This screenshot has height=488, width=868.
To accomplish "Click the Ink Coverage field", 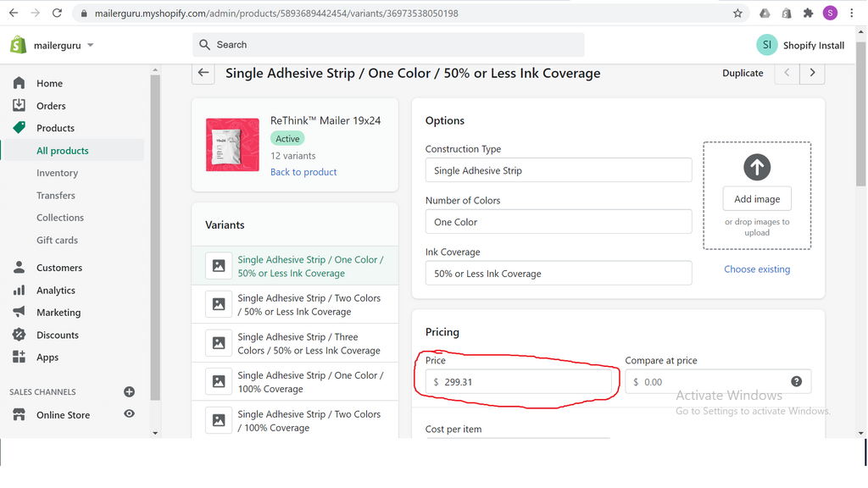I will pyautogui.click(x=559, y=274).
